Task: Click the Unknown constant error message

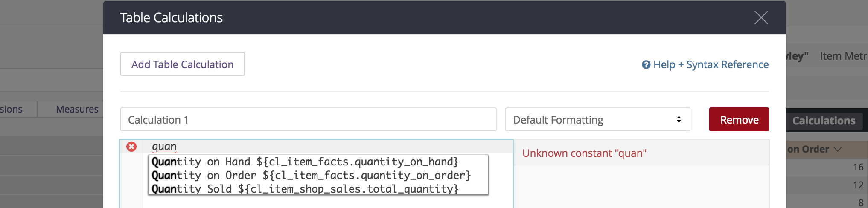Action: [x=584, y=153]
